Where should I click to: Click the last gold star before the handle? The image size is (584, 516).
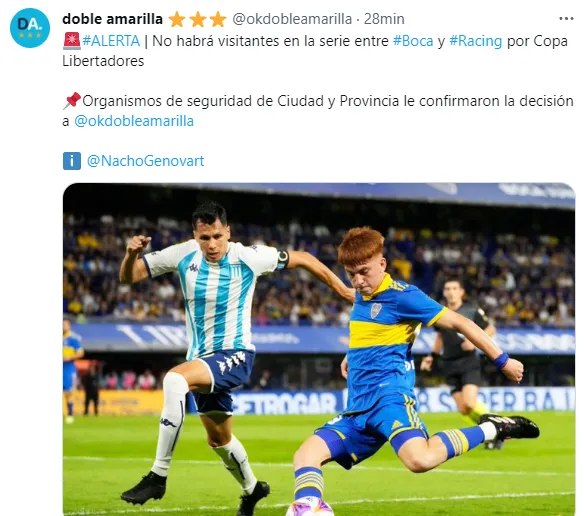click(x=218, y=19)
